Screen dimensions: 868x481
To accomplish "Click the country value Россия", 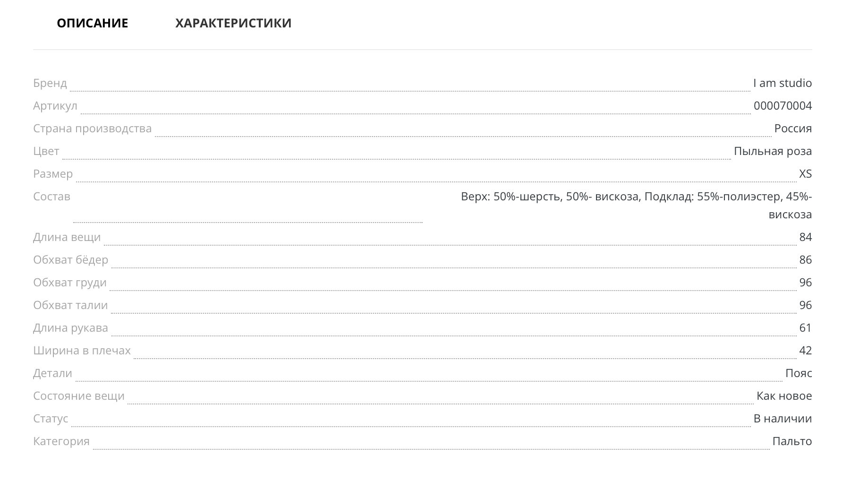I will click(x=793, y=129).
